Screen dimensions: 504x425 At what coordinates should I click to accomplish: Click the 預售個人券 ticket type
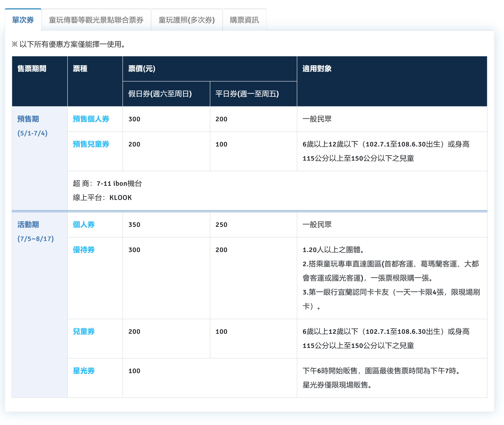coord(91,119)
